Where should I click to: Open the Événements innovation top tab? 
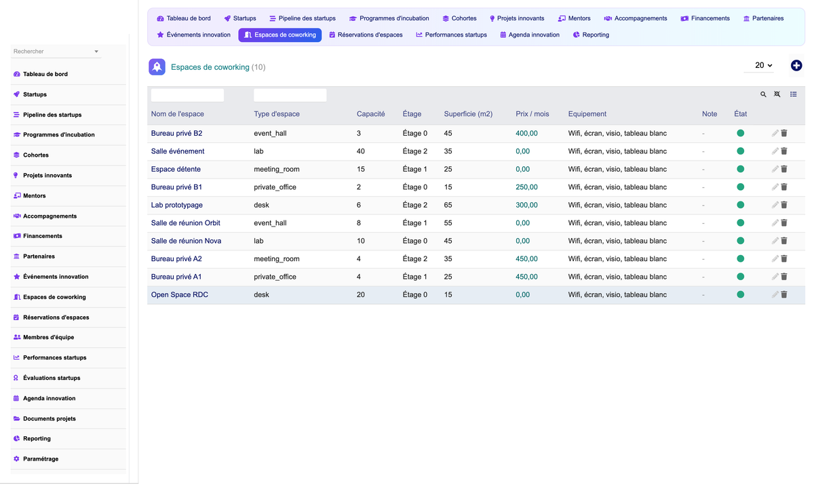tap(194, 35)
